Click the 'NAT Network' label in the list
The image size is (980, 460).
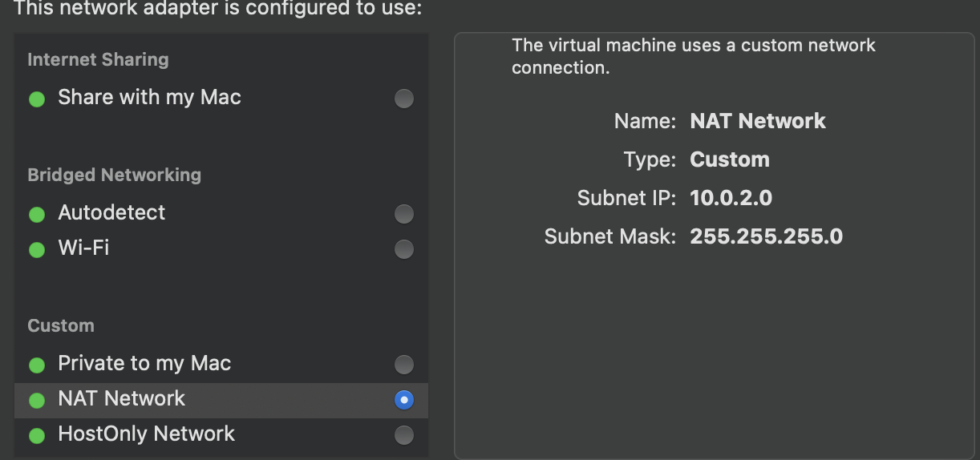pyautogui.click(x=121, y=398)
